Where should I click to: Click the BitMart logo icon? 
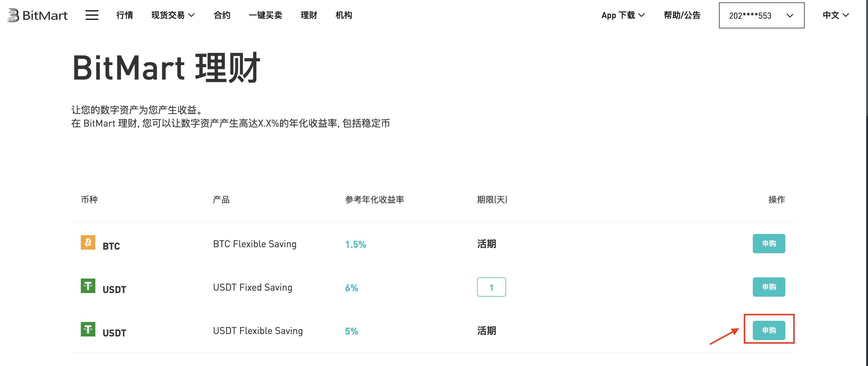tap(13, 15)
